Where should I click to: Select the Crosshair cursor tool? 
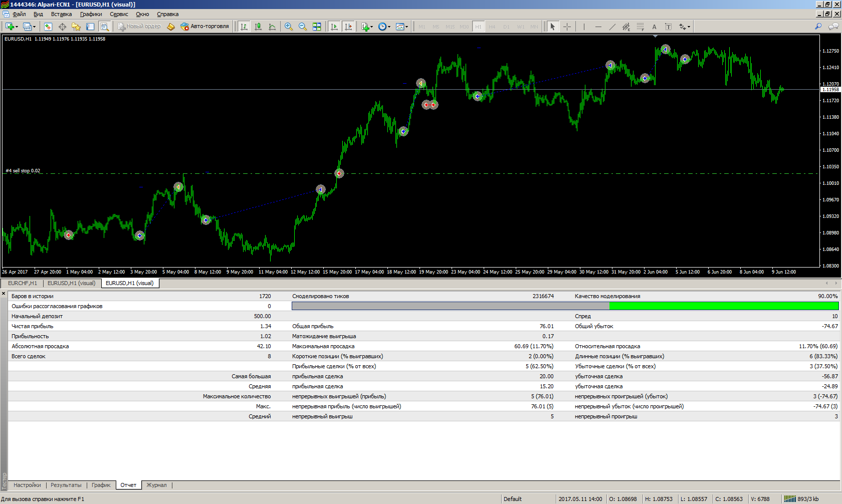(x=567, y=27)
